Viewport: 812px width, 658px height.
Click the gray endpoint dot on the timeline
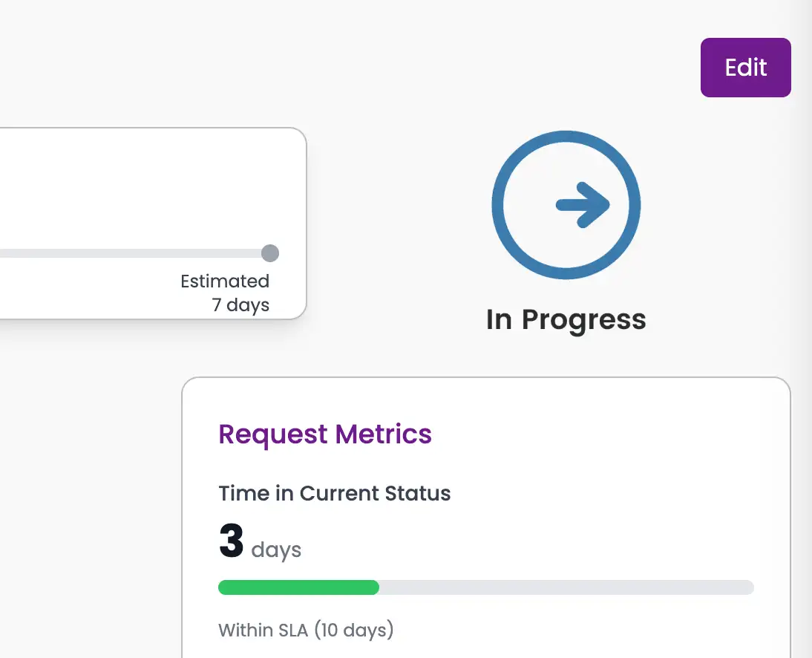click(270, 253)
